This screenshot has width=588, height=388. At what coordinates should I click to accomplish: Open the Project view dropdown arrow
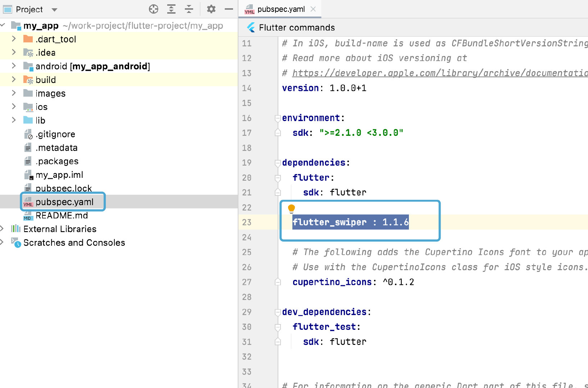tap(54, 10)
